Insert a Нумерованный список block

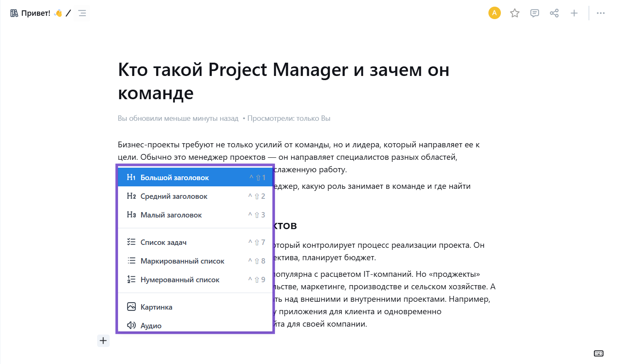195,279
